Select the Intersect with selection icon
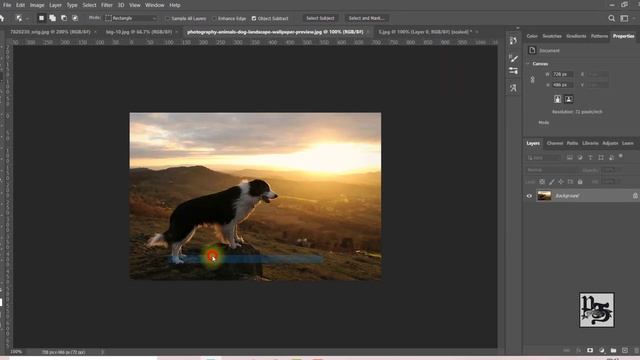Viewport: 640px width, 360px height. [75, 18]
